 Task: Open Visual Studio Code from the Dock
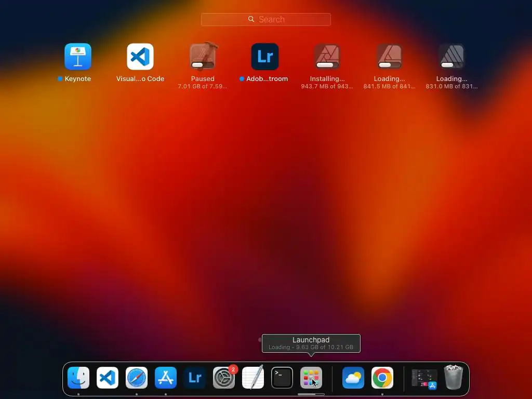point(108,378)
